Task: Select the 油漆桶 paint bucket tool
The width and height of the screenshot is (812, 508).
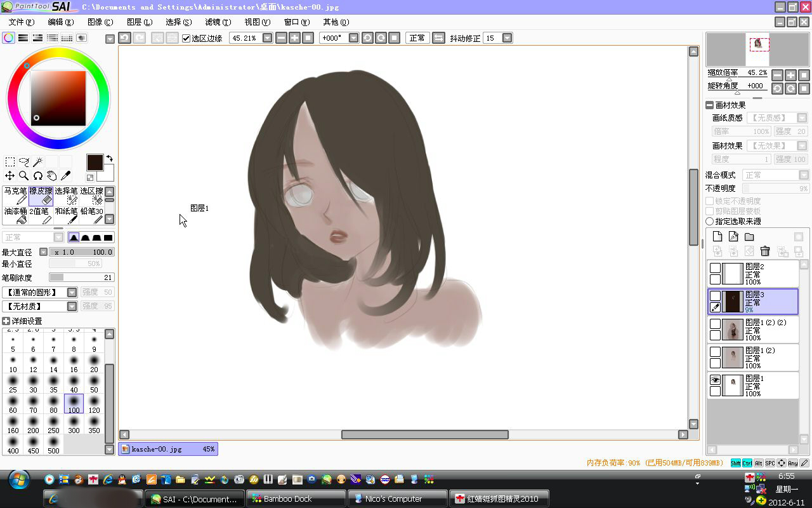Action: (15, 215)
